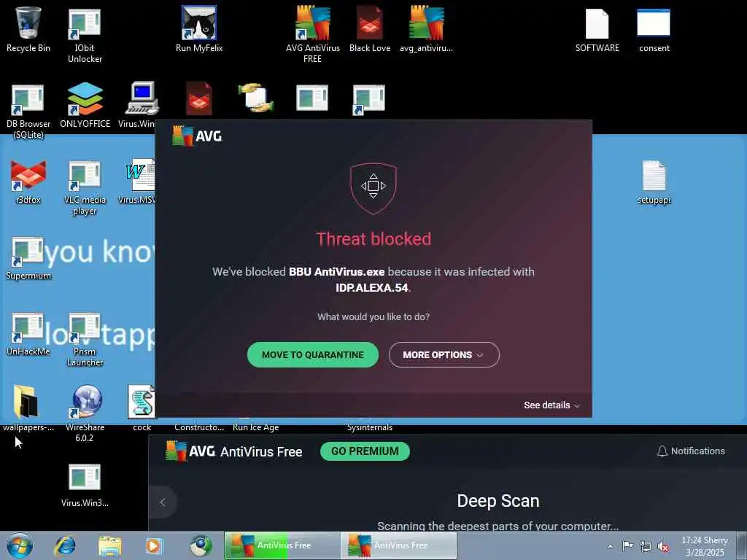Open the Virus.Win3... icon at bottom left
This screenshot has height=560, width=747.
pos(85,486)
